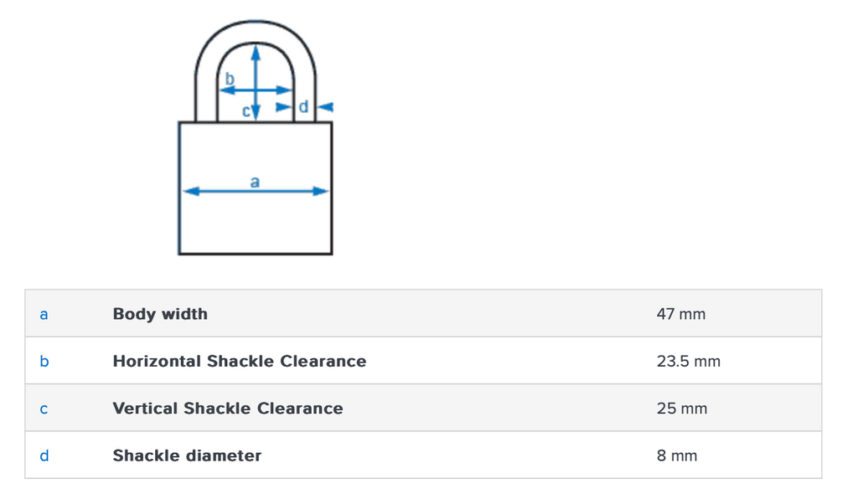Select the blue 'b' table row letter
The image size is (858, 504).
44,362
